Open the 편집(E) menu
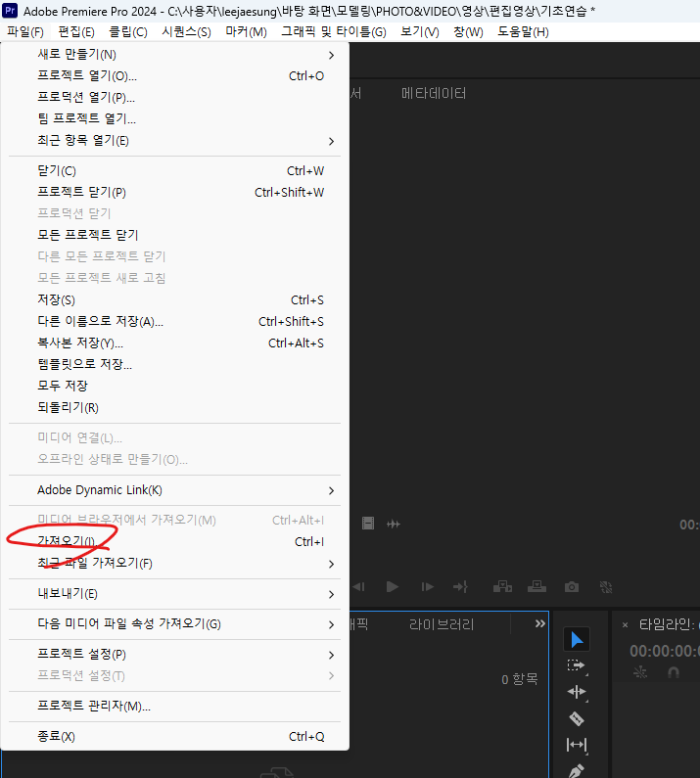This screenshot has width=700, height=778. (x=76, y=32)
